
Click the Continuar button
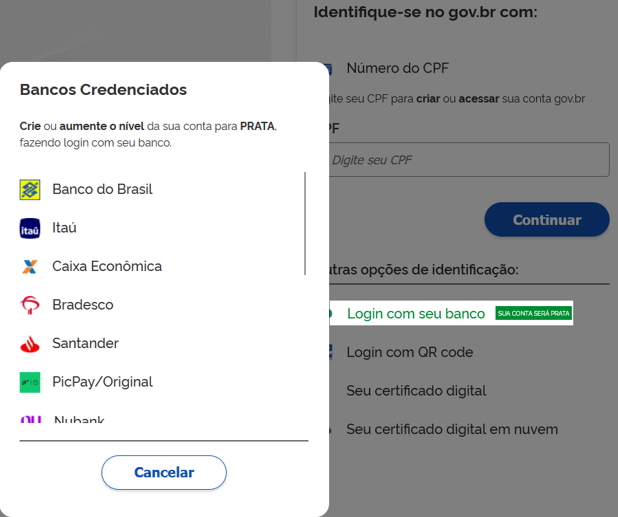(547, 219)
